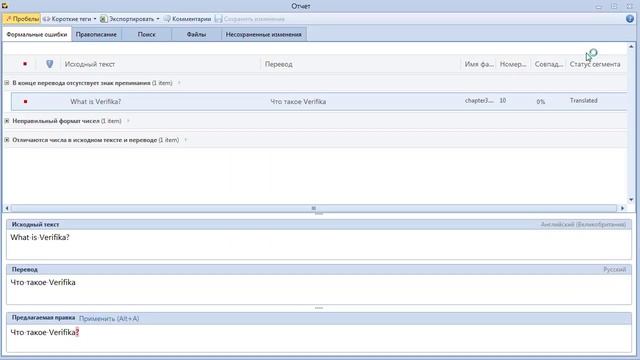640x360 pixels.
Task: Switch to the Формальные ошибки tab
Action: click(x=37, y=35)
